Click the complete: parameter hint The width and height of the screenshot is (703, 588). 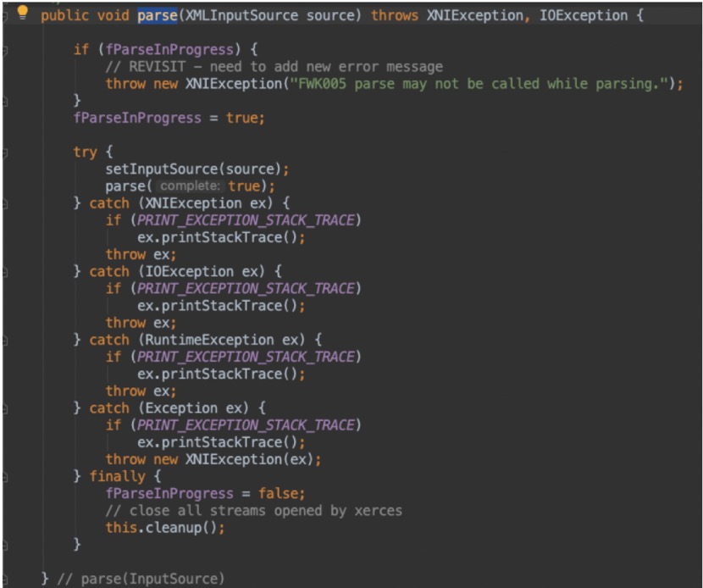tap(190, 186)
